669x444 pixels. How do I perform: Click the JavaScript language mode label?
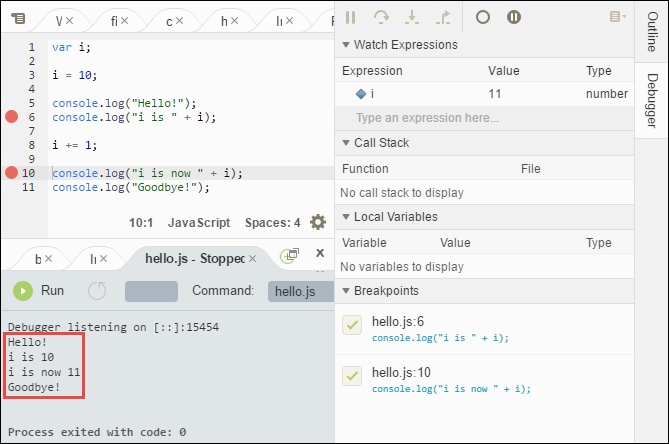tap(198, 223)
